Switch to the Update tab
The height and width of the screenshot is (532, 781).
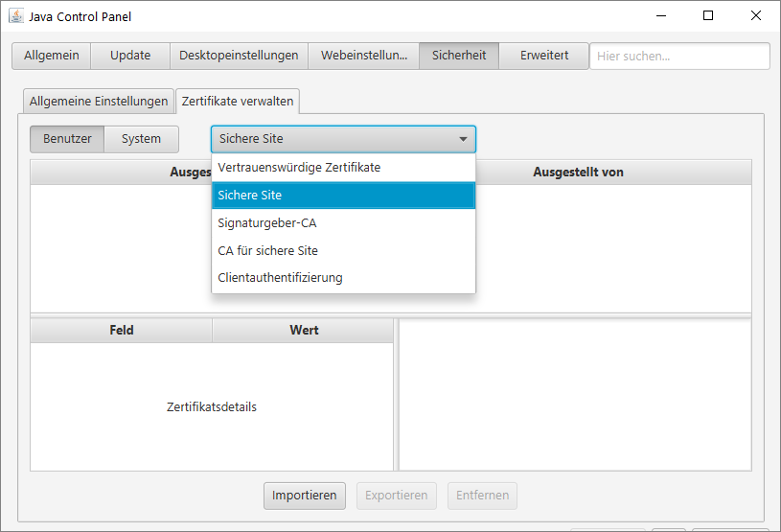[130, 56]
